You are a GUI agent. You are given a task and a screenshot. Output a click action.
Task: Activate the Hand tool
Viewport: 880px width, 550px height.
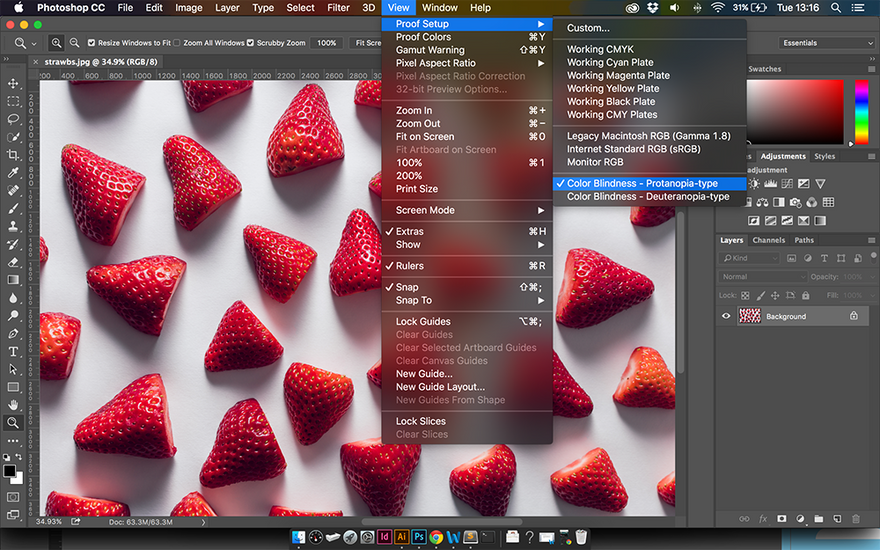13,405
